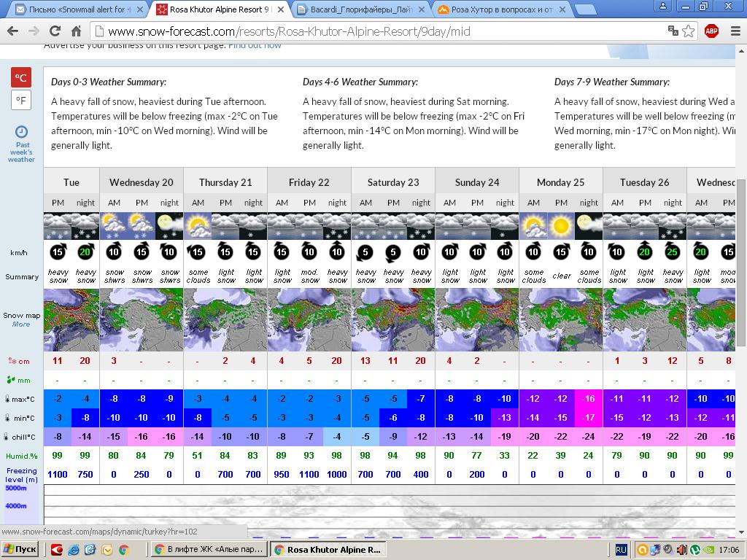Switch to the Письмо «Snowmail alert tab
The width and height of the screenshot is (747, 560).
pyautogui.click(x=76, y=9)
